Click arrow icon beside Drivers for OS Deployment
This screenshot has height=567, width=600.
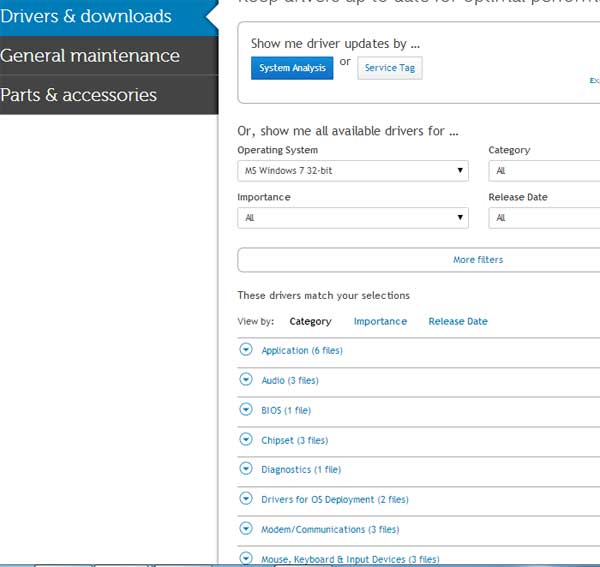click(x=246, y=499)
